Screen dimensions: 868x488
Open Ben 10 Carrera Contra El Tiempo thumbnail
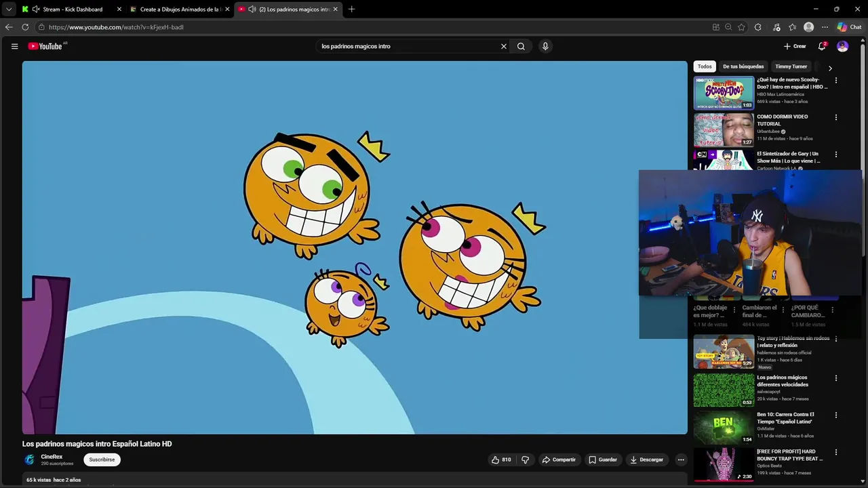pyautogui.click(x=724, y=427)
